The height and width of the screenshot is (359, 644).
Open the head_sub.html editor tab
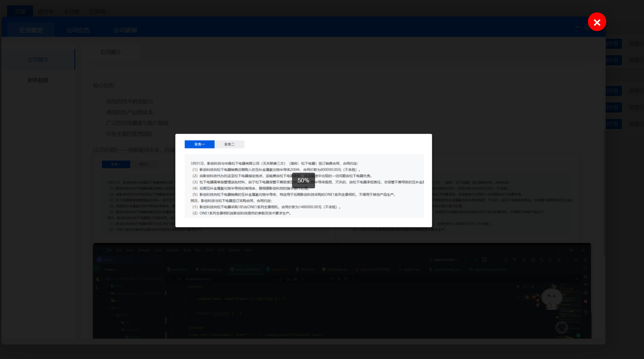[246, 270]
